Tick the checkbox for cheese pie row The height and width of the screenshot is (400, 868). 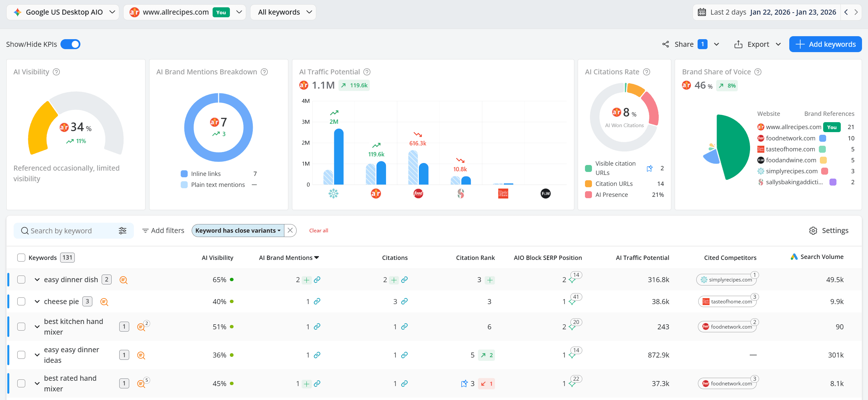click(x=21, y=301)
